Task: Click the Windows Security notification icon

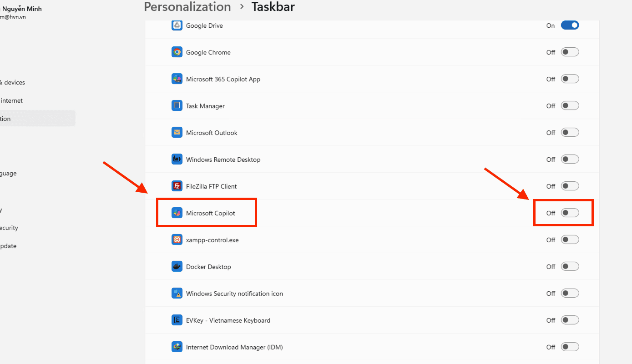Action: coord(177,293)
